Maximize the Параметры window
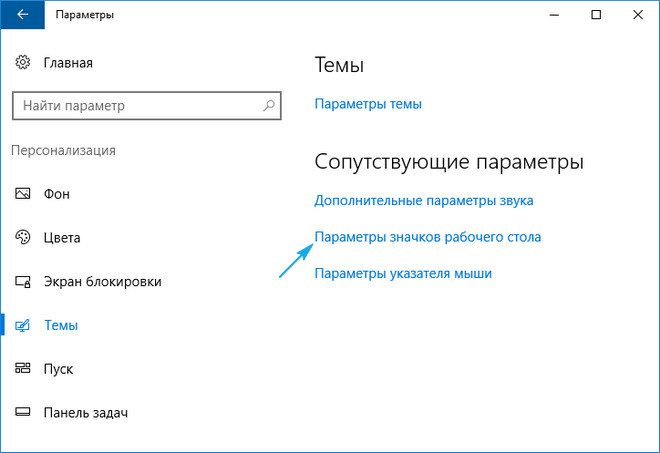This screenshot has height=453, width=660. click(596, 15)
